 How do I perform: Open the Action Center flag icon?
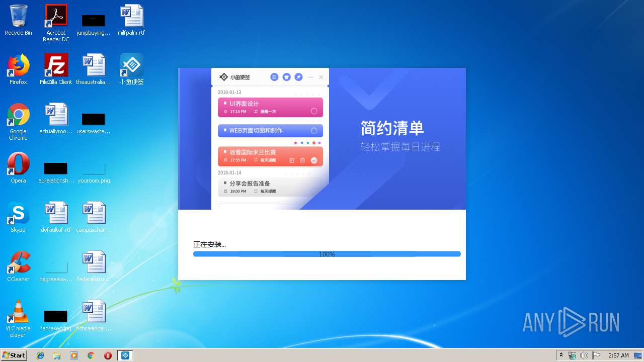(596, 355)
